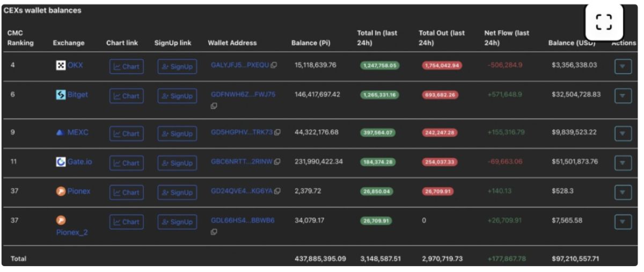
Task: Sort by the Balance (Pi) column header
Action: pyautogui.click(x=311, y=42)
